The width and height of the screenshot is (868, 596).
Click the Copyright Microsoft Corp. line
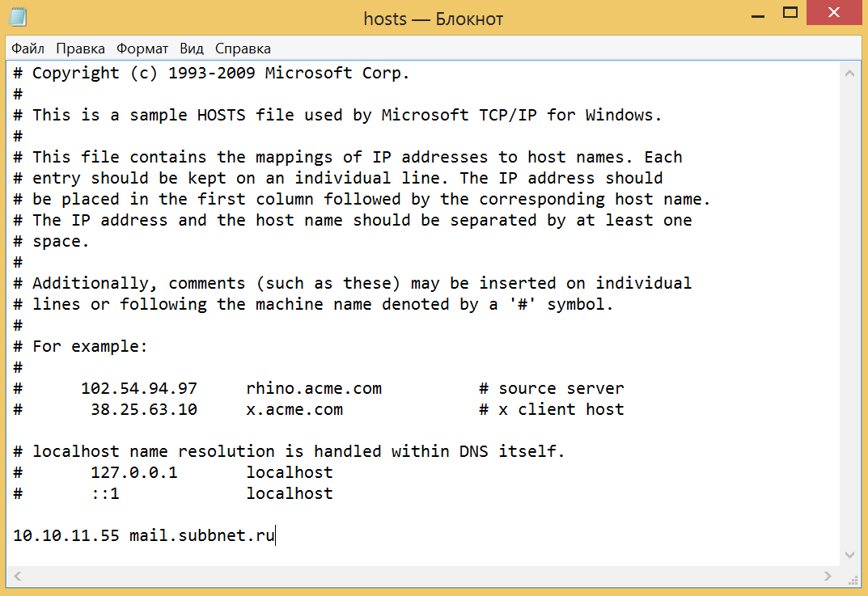[x=221, y=73]
